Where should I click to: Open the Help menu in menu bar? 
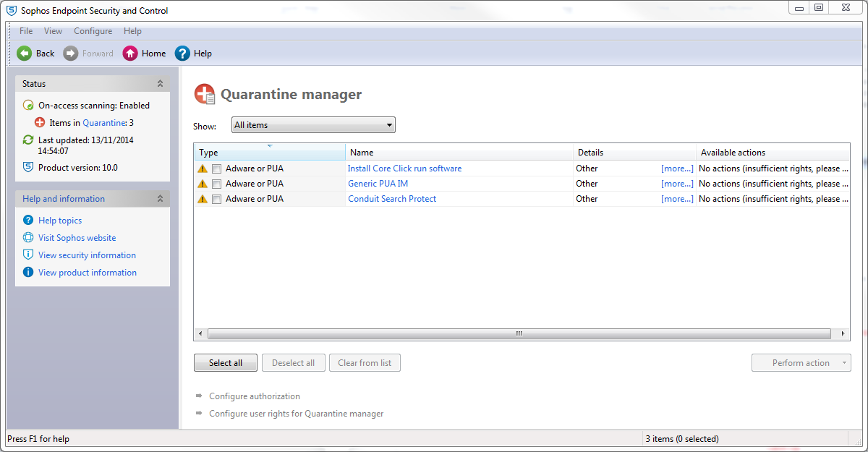(132, 31)
